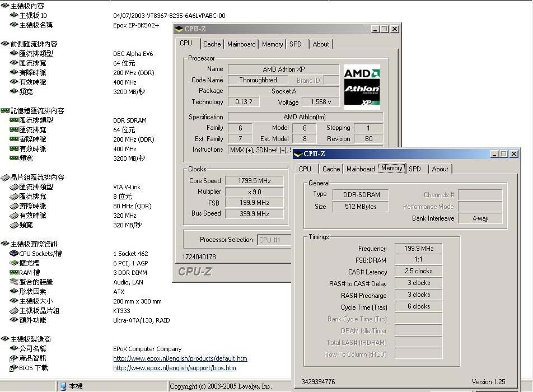Click the Multiplier x 9.0 field
533x392 pixels.
(254, 192)
